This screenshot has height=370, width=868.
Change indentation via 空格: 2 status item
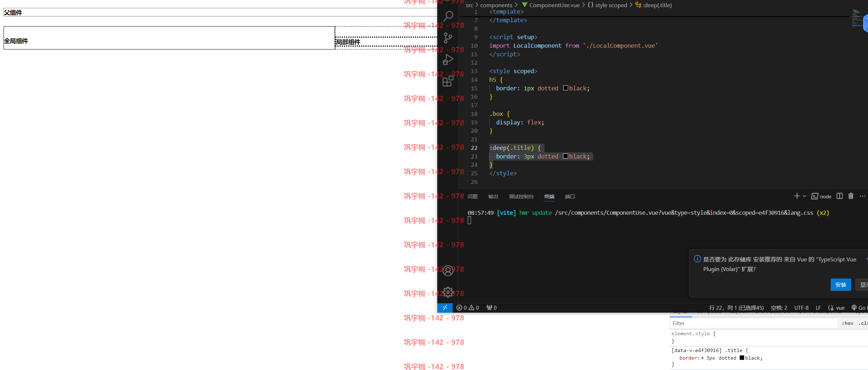pyautogui.click(x=779, y=308)
